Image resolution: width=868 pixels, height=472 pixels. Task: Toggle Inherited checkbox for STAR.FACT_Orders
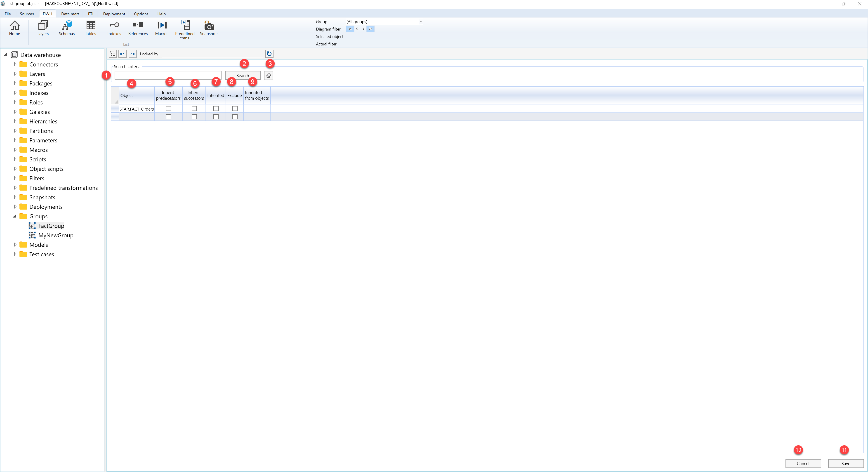coord(216,109)
